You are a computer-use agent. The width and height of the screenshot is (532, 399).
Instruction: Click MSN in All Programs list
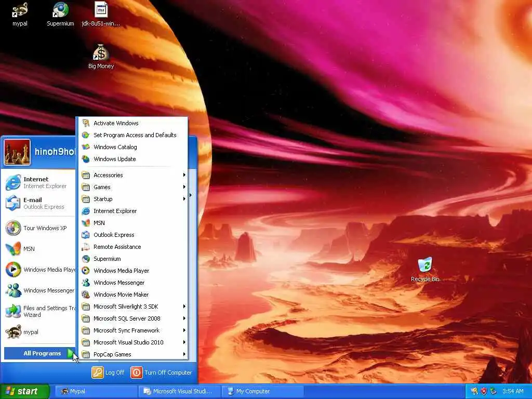[134, 223]
